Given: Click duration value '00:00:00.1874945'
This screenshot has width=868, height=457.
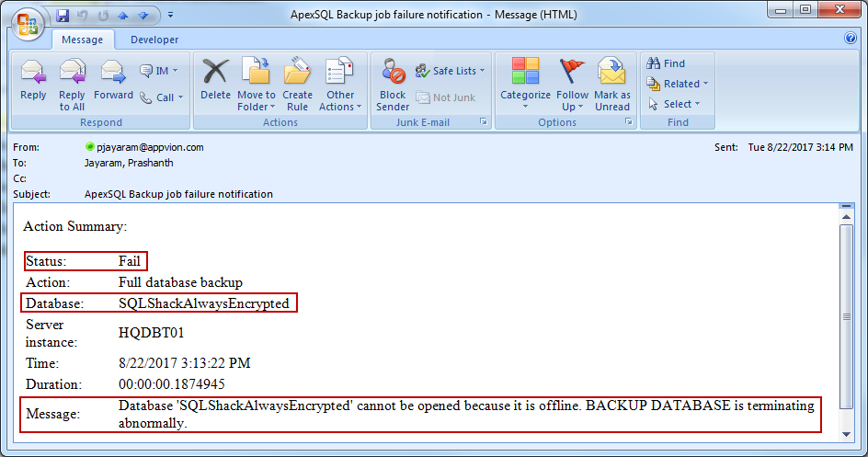Looking at the screenshot, I should [x=172, y=384].
